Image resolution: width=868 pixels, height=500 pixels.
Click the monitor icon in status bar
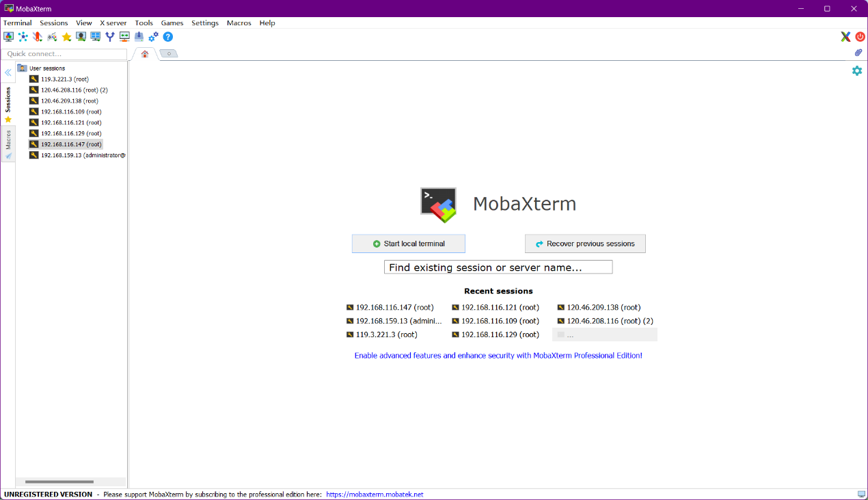click(x=861, y=494)
